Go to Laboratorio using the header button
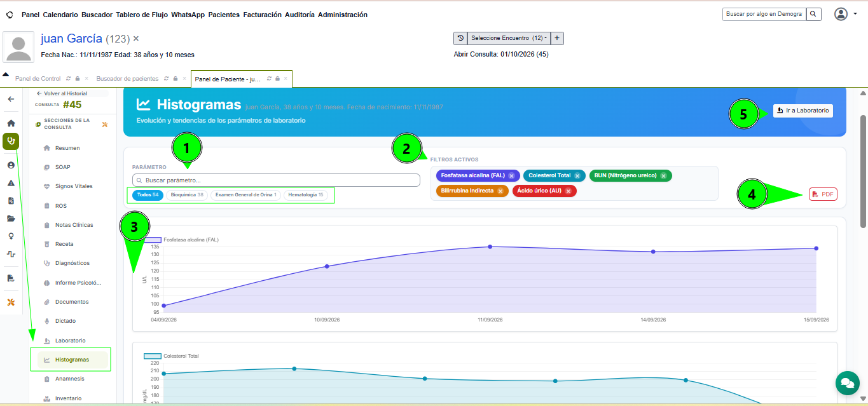 tap(803, 111)
